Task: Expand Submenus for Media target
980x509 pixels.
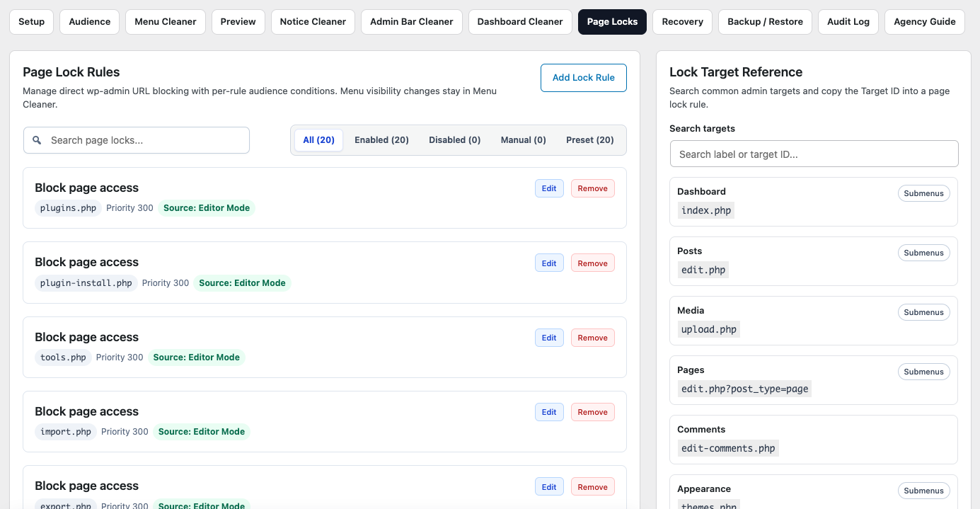Action: (x=924, y=312)
